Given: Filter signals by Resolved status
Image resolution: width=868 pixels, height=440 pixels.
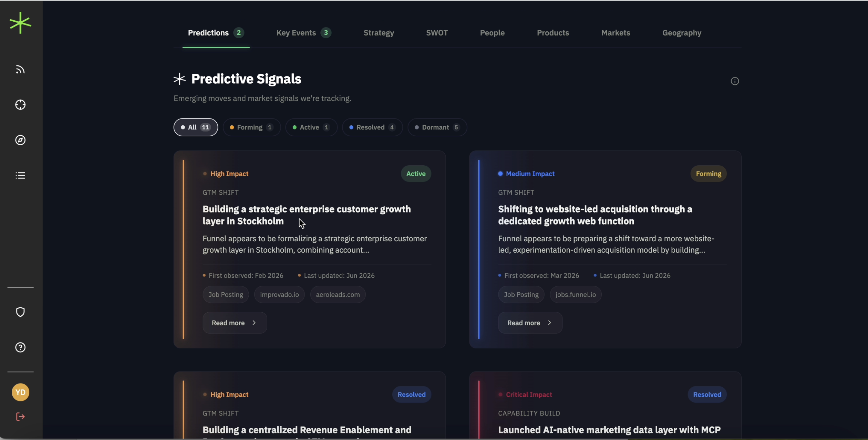Looking at the screenshot, I should [x=372, y=127].
